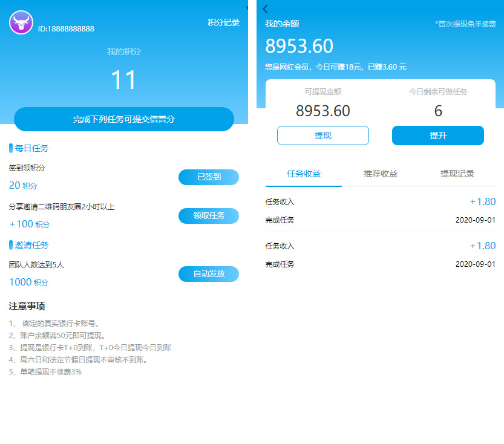Click the blue 提升 button
The width and height of the screenshot is (504, 444).
point(437,135)
